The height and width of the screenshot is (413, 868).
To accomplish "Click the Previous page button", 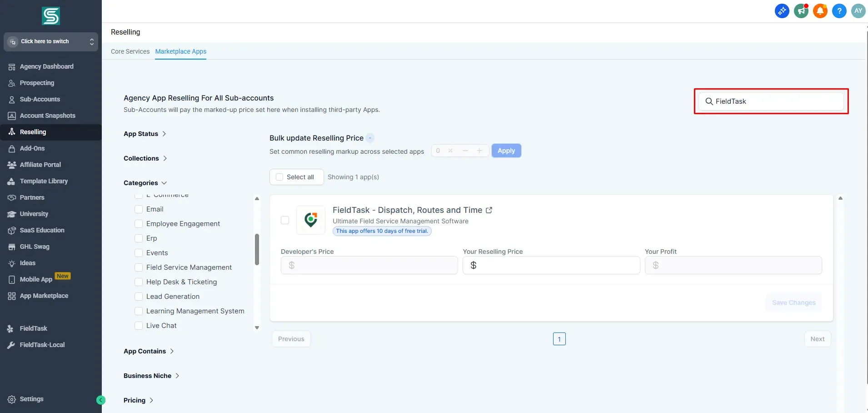I will click(291, 339).
